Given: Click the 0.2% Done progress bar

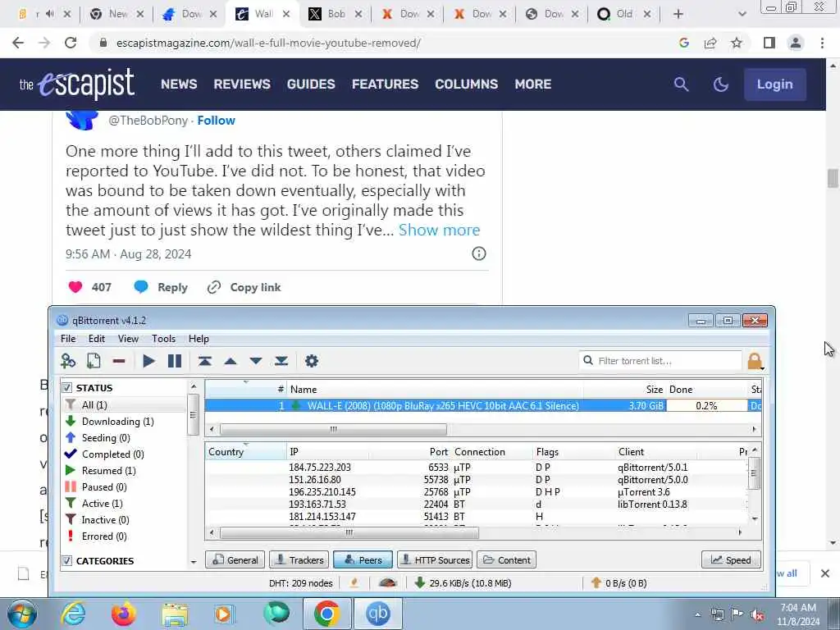Looking at the screenshot, I should tap(706, 405).
